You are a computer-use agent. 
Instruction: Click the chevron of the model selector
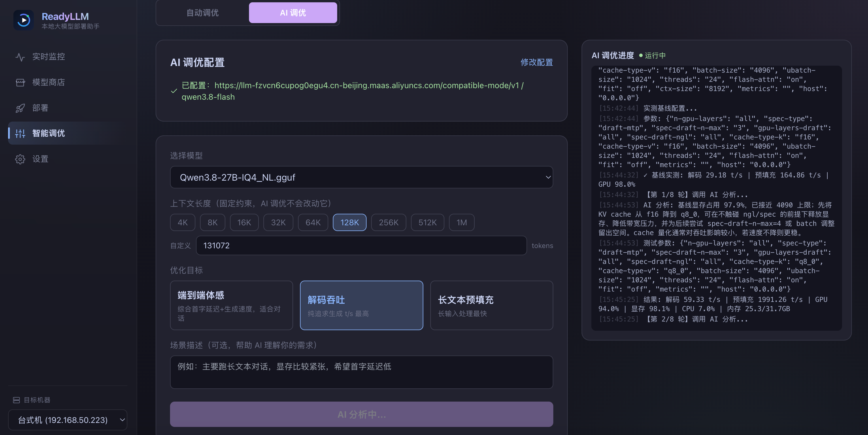pos(548,177)
